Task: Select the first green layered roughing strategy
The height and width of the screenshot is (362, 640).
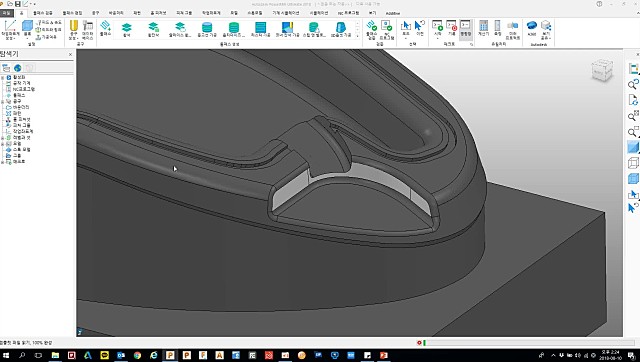Action: point(127,27)
